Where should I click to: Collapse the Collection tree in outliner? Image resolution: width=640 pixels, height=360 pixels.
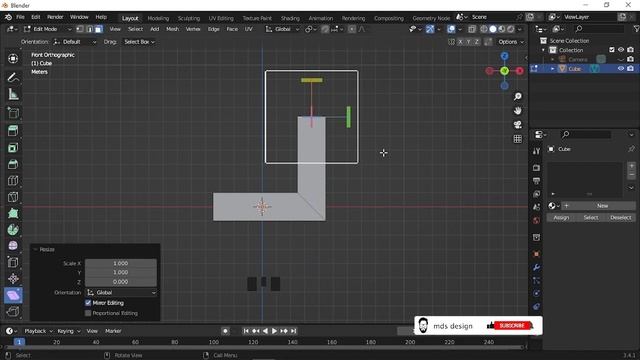pos(543,50)
